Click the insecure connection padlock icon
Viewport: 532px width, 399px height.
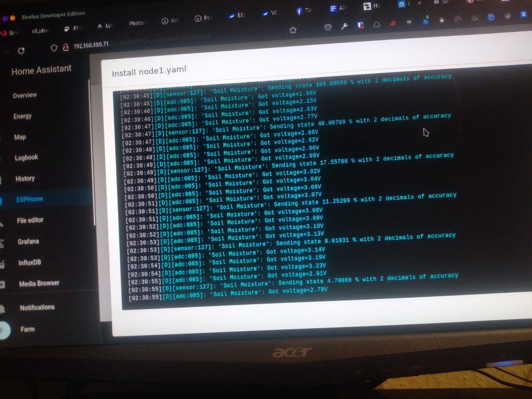pos(66,48)
